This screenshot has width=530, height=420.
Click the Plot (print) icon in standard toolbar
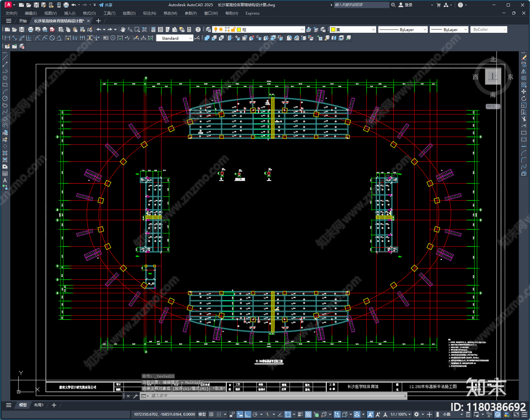click(x=31, y=29)
